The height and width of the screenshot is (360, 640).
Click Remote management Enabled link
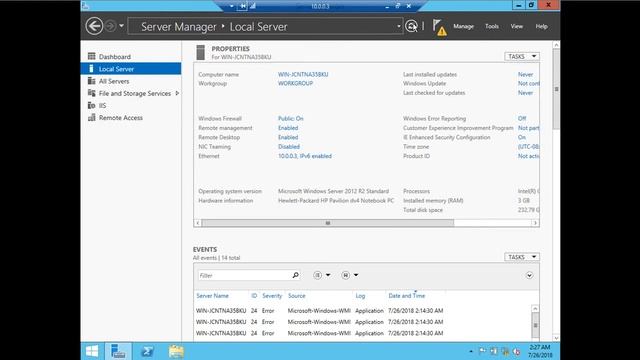(288, 128)
